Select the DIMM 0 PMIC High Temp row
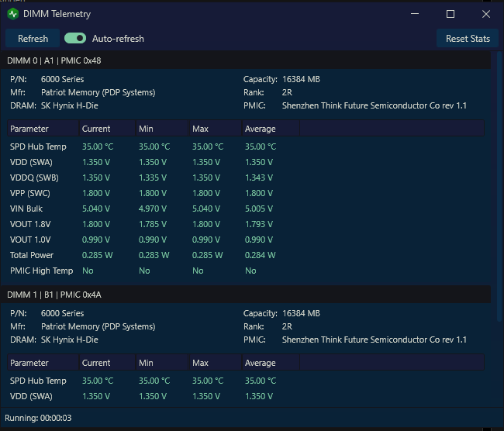The image size is (504, 431). tap(246, 271)
